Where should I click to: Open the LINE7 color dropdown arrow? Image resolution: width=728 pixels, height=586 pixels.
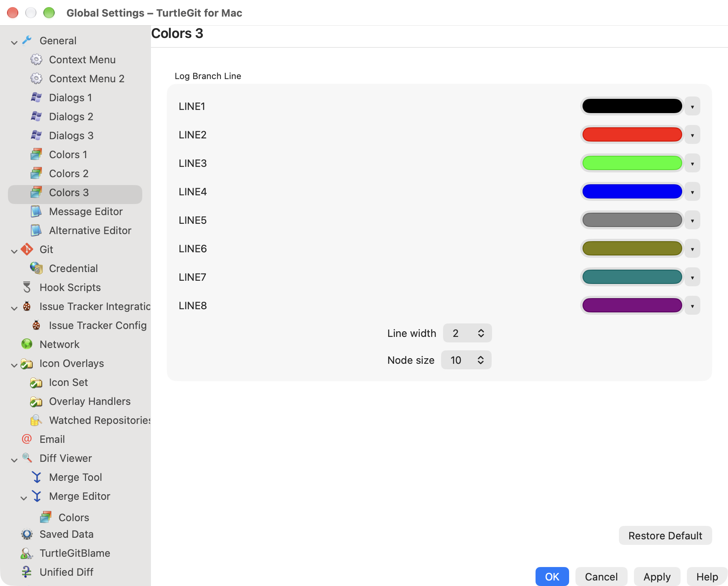pyautogui.click(x=692, y=277)
